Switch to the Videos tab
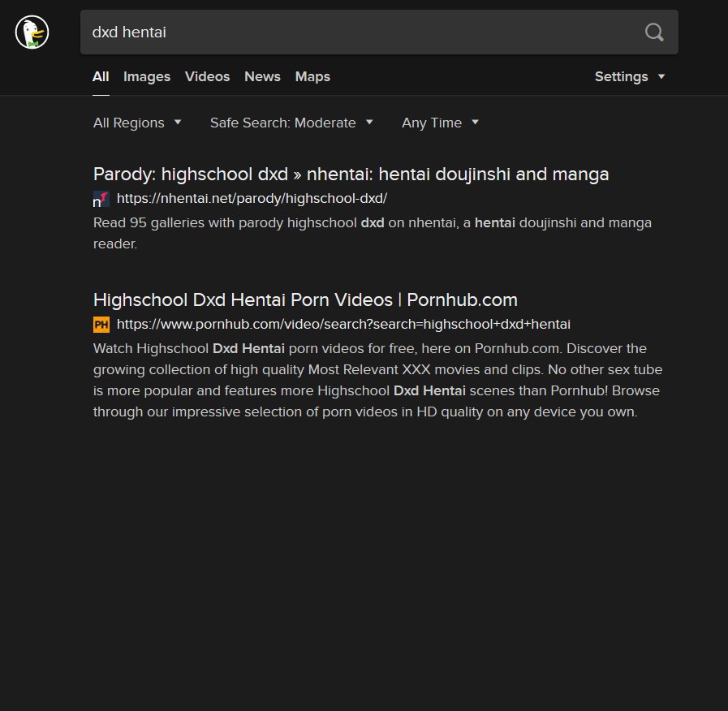Viewport: 728px width, 711px height. tap(207, 76)
